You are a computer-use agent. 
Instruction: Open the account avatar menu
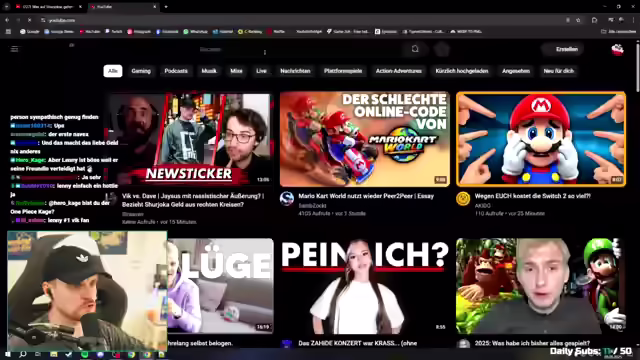tap(617, 49)
